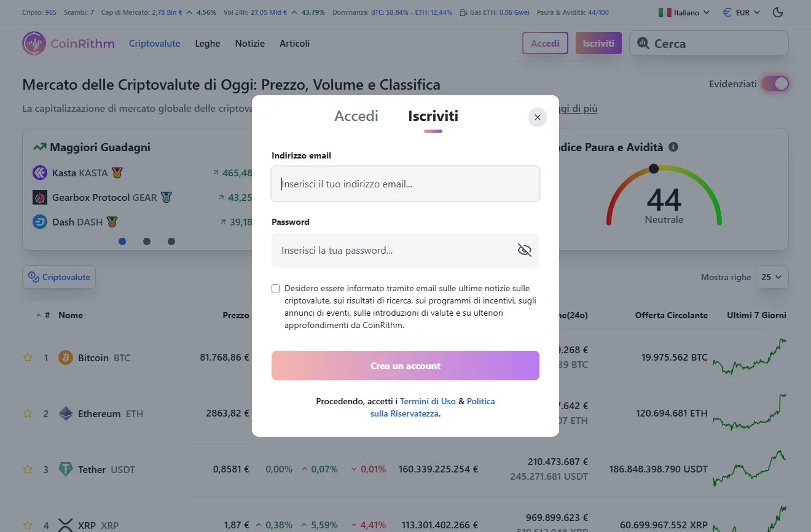This screenshot has width=811, height=532.
Task: Click the Crea un account button
Action: [x=405, y=365]
